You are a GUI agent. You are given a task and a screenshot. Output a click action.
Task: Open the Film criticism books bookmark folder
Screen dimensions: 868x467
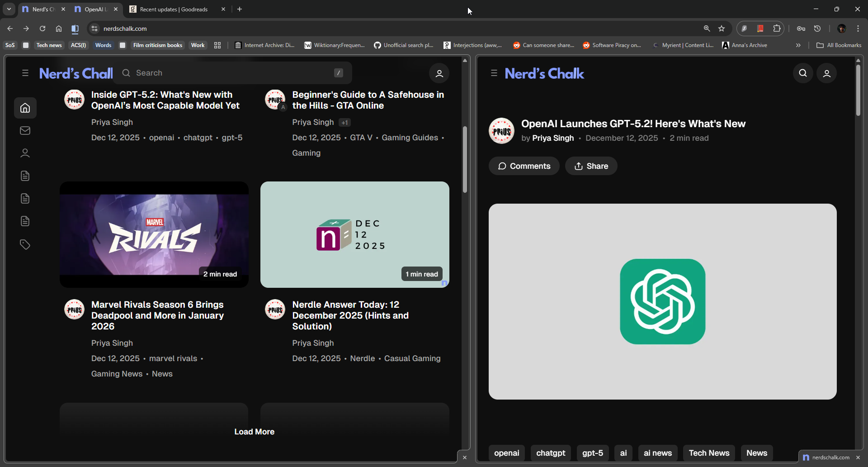coord(157,45)
